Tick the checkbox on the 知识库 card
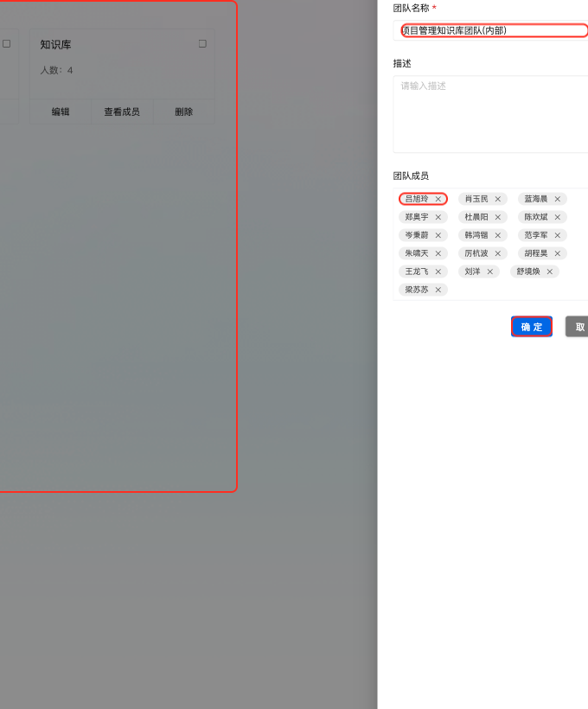This screenshot has width=588, height=709. [x=202, y=43]
